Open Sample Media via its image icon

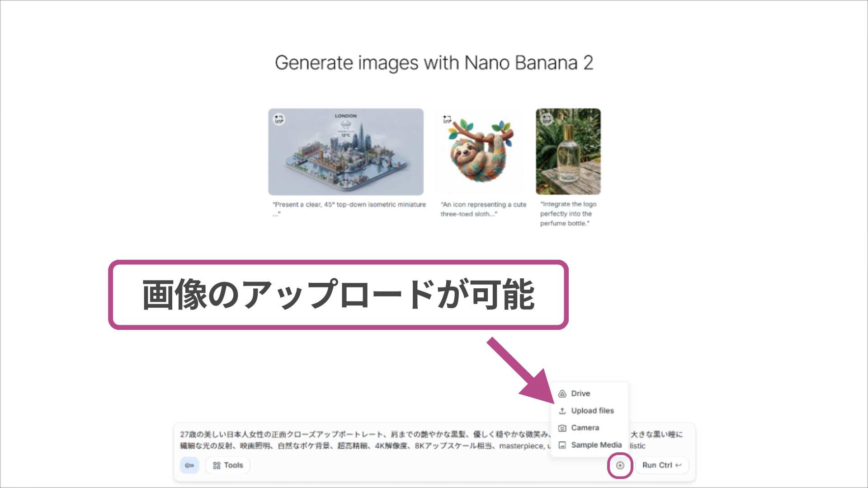(x=562, y=445)
